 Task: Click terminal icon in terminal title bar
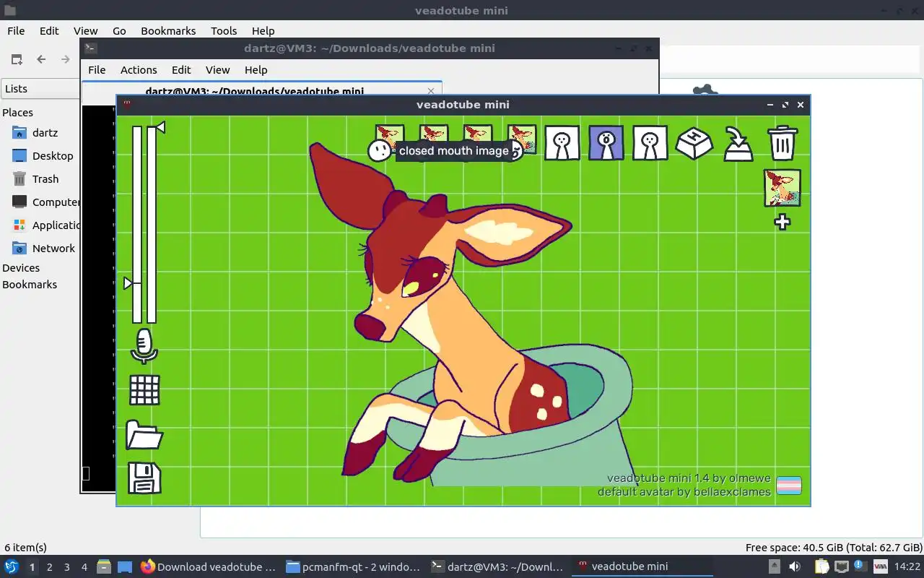coord(90,48)
